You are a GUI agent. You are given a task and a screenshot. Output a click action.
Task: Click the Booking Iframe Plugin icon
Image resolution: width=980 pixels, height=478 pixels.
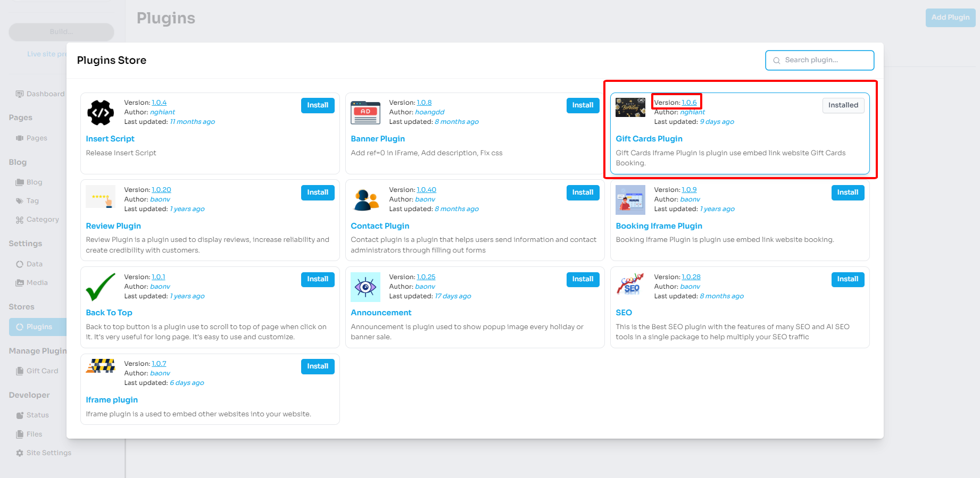tap(630, 200)
